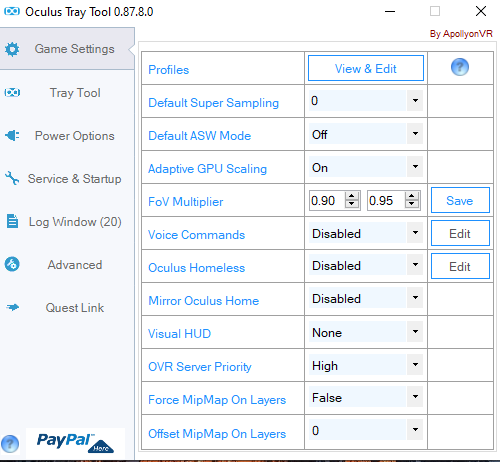Close the Oculus Tray Tool window
This screenshot has width=500, height=462.
[481, 11]
